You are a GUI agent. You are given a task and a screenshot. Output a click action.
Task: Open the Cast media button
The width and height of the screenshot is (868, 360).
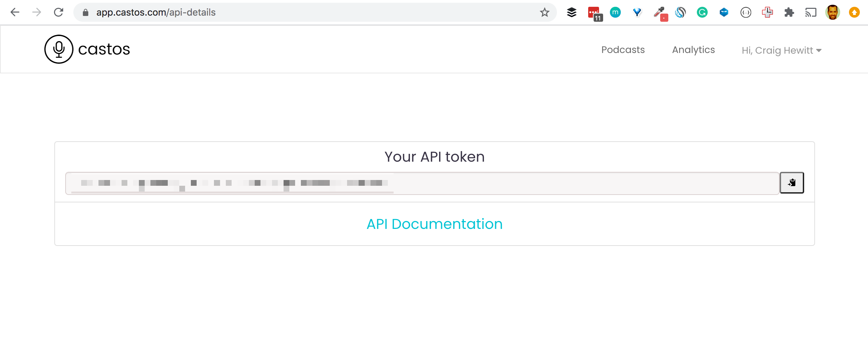click(x=811, y=13)
